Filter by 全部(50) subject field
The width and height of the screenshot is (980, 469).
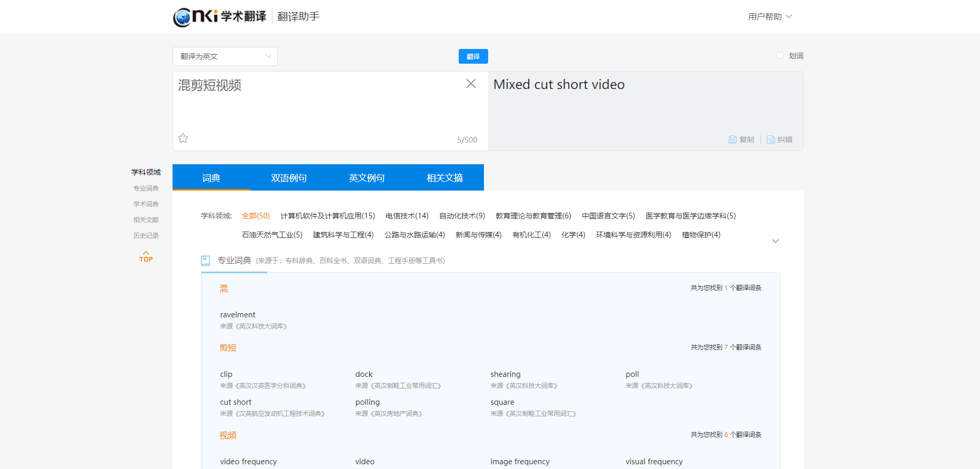click(256, 216)
